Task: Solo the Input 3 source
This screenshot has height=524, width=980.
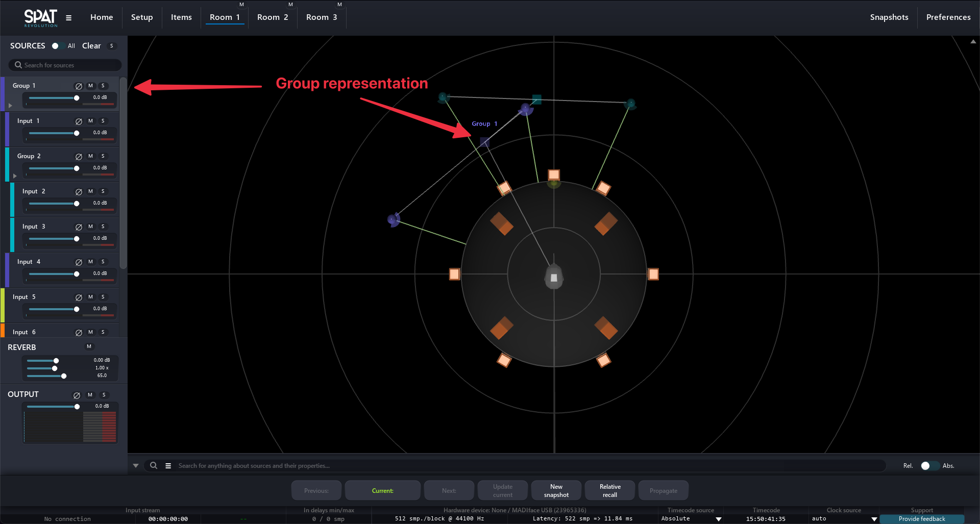Action: coord(103,227)
